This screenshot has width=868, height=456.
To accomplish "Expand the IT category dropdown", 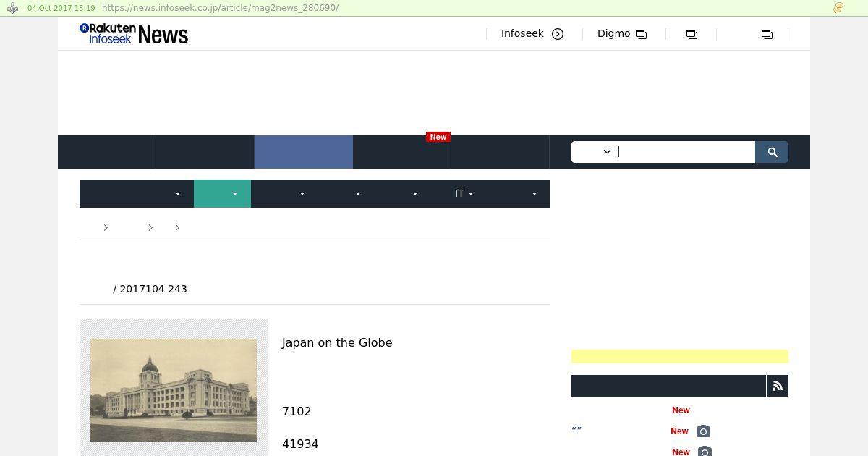I will coord(471,194).
